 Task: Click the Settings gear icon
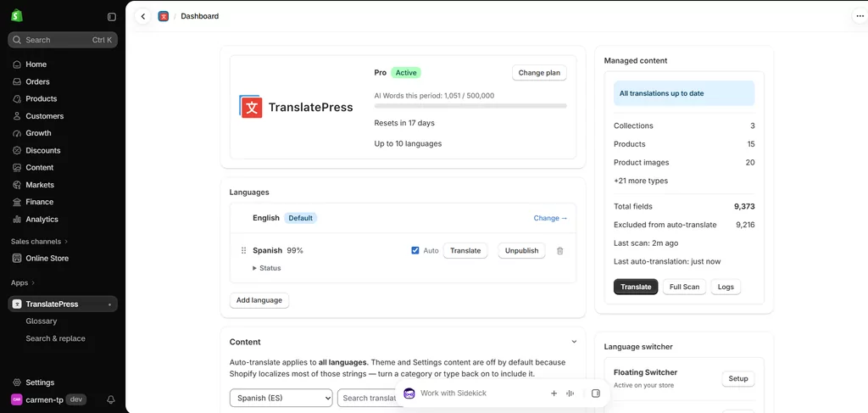(x=17, y=382)
